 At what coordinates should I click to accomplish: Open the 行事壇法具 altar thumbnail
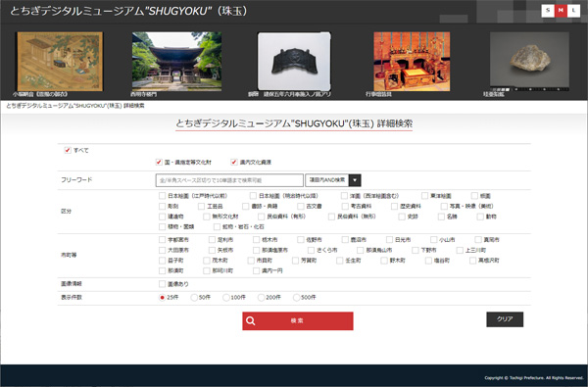point(412,62)
